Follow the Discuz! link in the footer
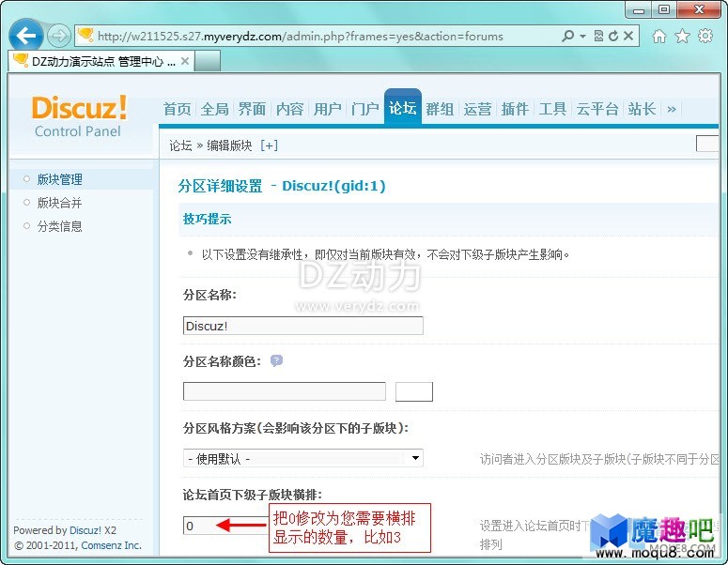This screenshot has height=565, width=728. [85, 530]
